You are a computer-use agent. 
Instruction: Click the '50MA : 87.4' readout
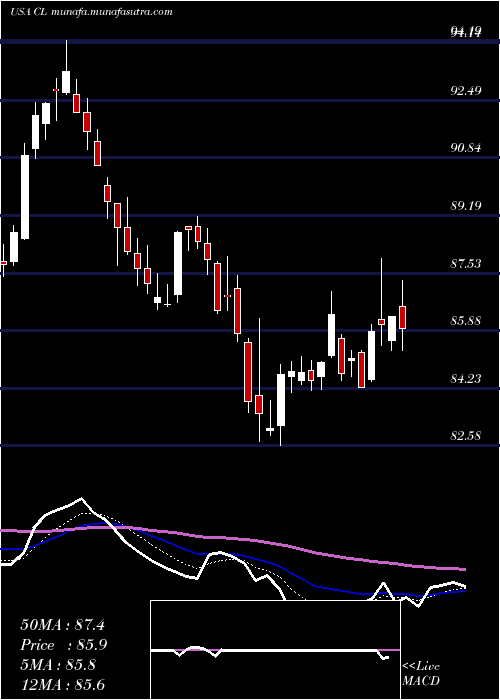tap(63, 625)
